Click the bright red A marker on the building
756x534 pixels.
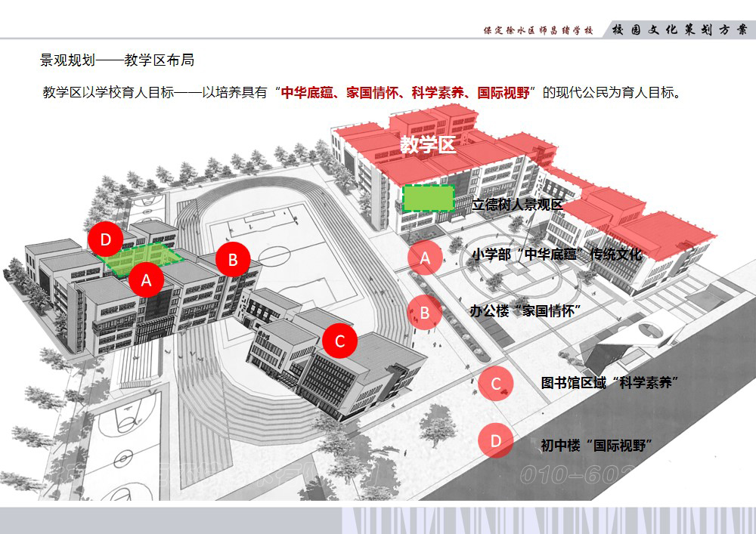[147, 279]
